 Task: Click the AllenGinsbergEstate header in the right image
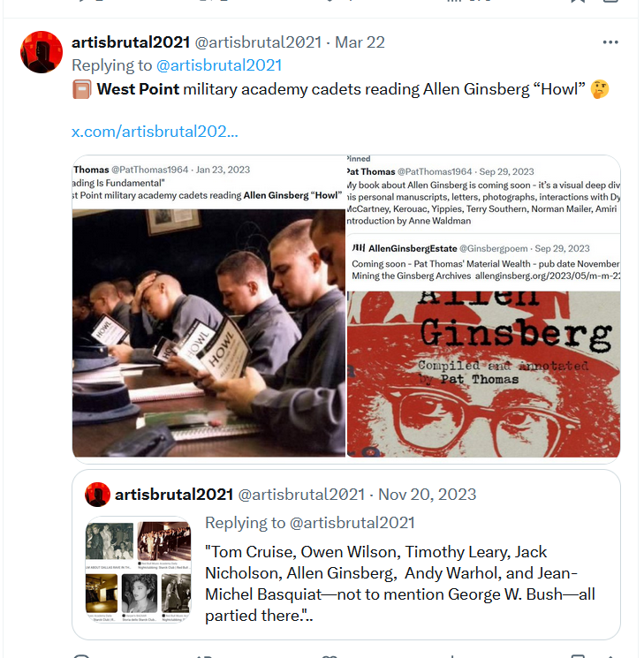click(x=471, y=248)
